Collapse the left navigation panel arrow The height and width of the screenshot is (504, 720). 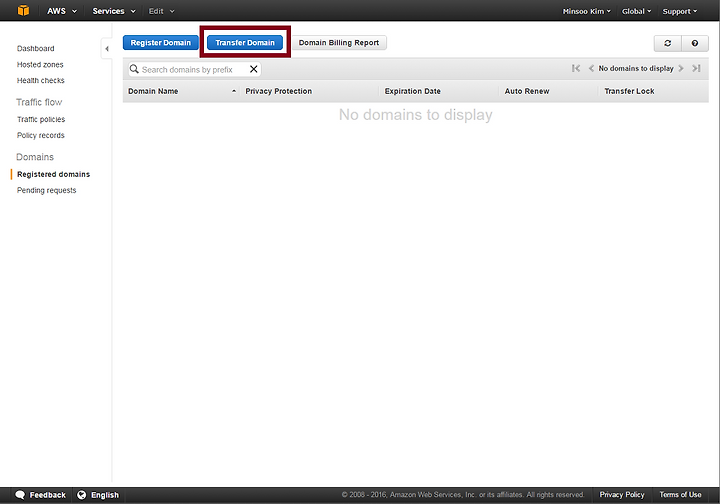point(107,49)
